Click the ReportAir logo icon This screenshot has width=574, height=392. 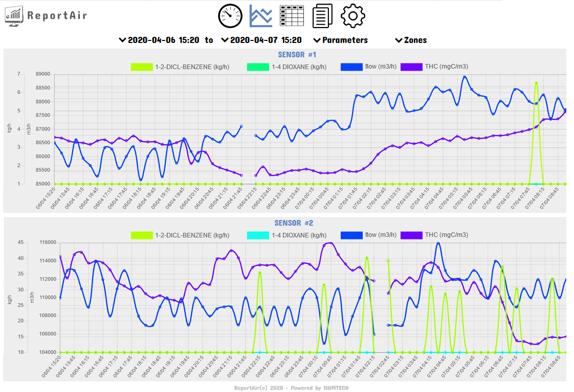click(x=14, y=16)
